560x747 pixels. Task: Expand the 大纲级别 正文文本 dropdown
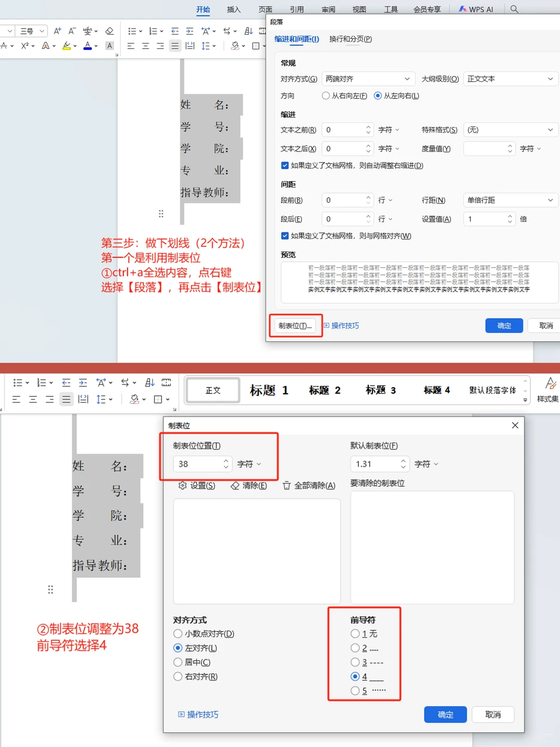pos(510,79)
